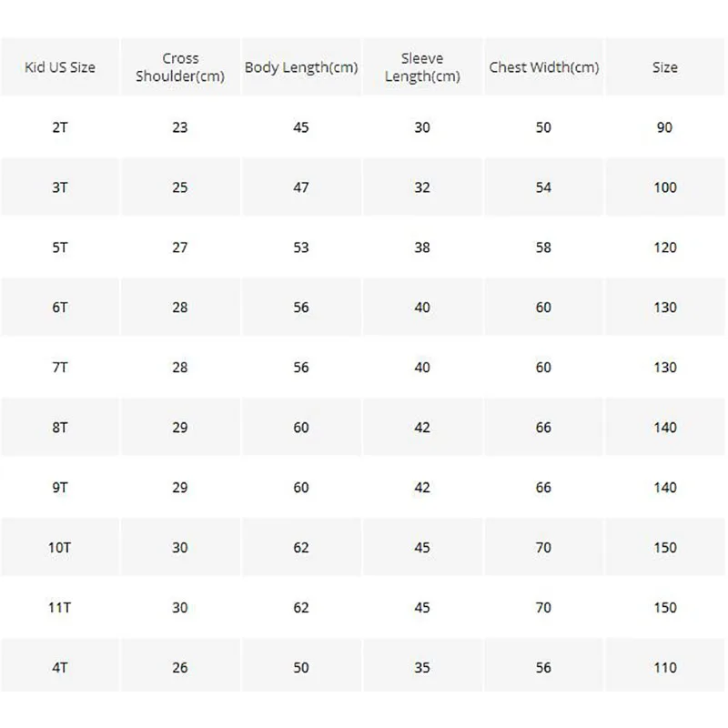Select the Sleeve Length(cm) header cell
Screen dimensions: 728x728
click(x=422, y=67)
